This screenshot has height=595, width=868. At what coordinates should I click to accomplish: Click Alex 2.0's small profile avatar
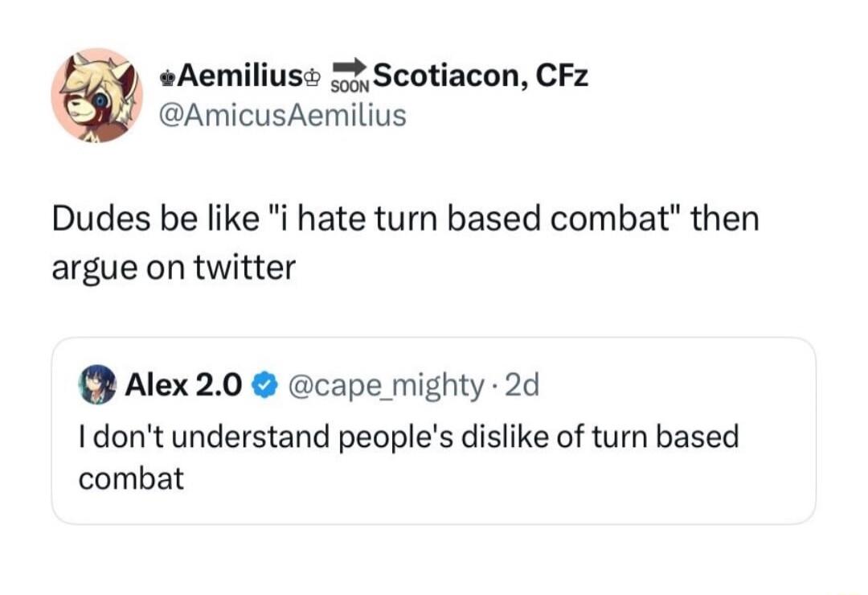pyautogui.click(x=96, y=386)
